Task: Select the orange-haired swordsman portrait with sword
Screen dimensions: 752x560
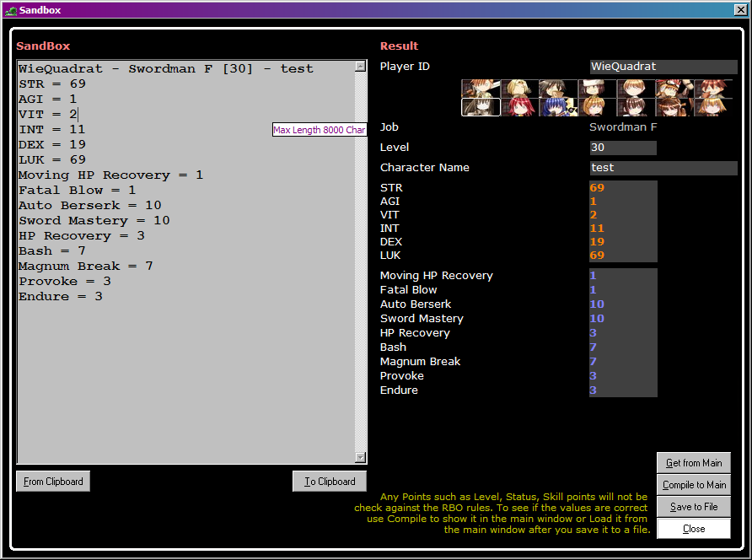Action: pyautogui.click(x=481, y=89)
